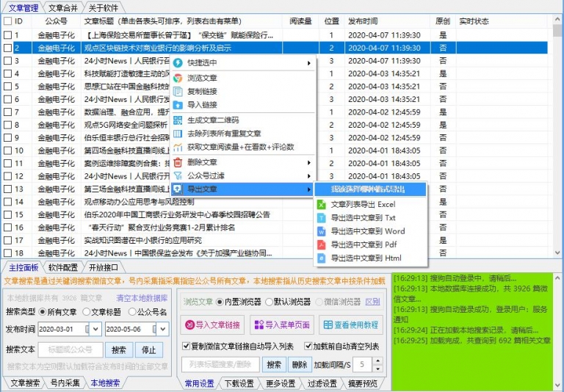Sort the list by 阅读量 column header
Image resolution: width=564 pixels, height=392 pixels.
pos(300,21)
